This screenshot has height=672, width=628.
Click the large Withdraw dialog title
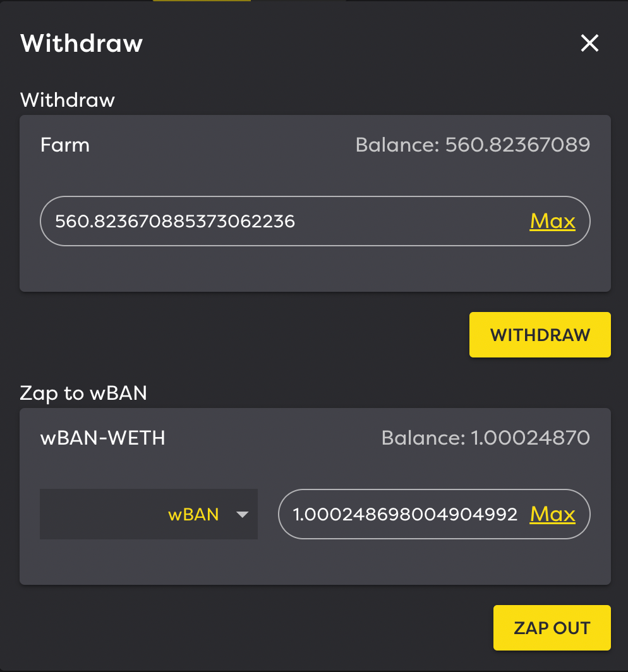[x=82, y=44]
